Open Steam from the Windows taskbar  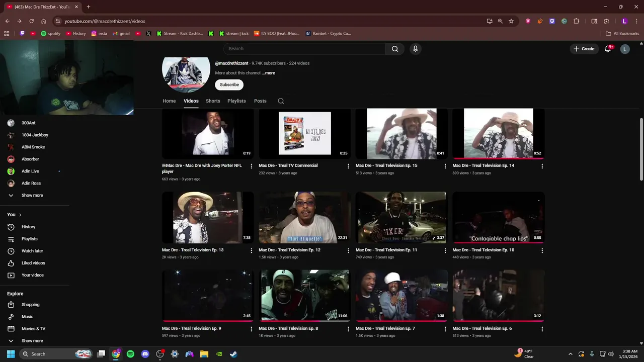point(233,354)
